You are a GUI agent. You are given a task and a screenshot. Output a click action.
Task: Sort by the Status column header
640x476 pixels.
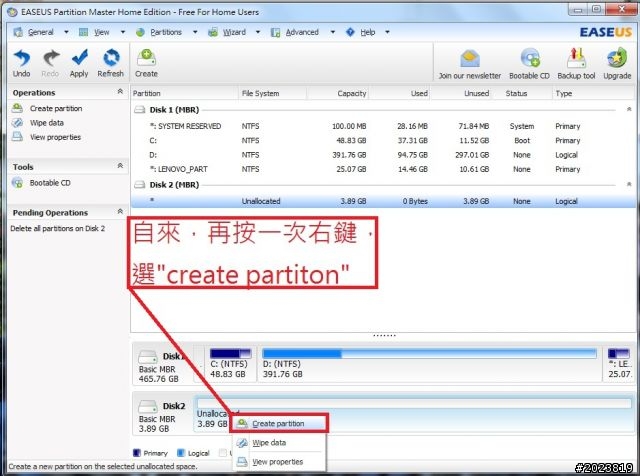click(x=522, y=93)
